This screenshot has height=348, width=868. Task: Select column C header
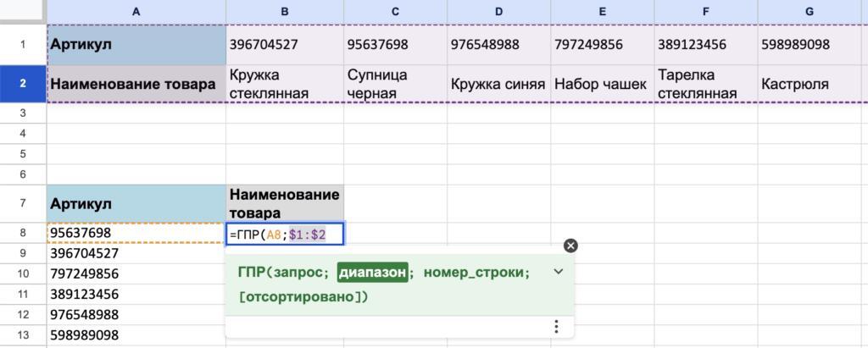point(395,12)
